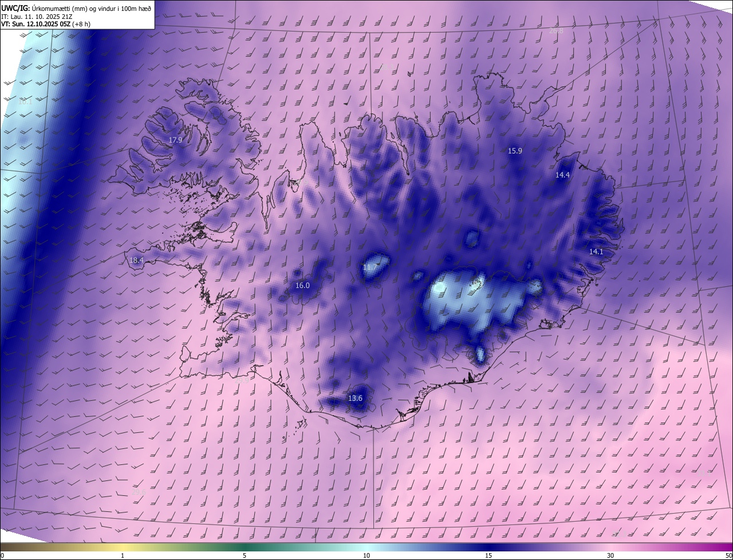
Task: Click the faint 29.6 value in the southwest ocean
Action: point(139,491)
